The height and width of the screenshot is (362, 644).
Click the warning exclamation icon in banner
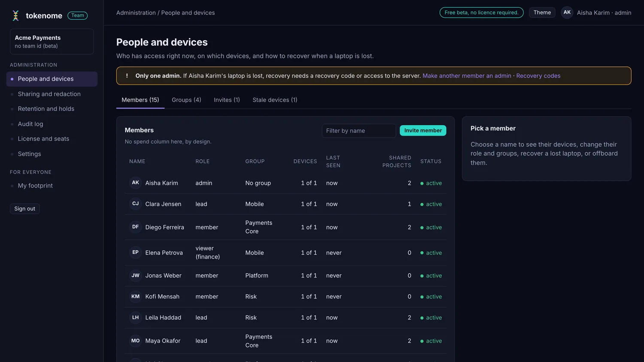click(x=127, y=76)
